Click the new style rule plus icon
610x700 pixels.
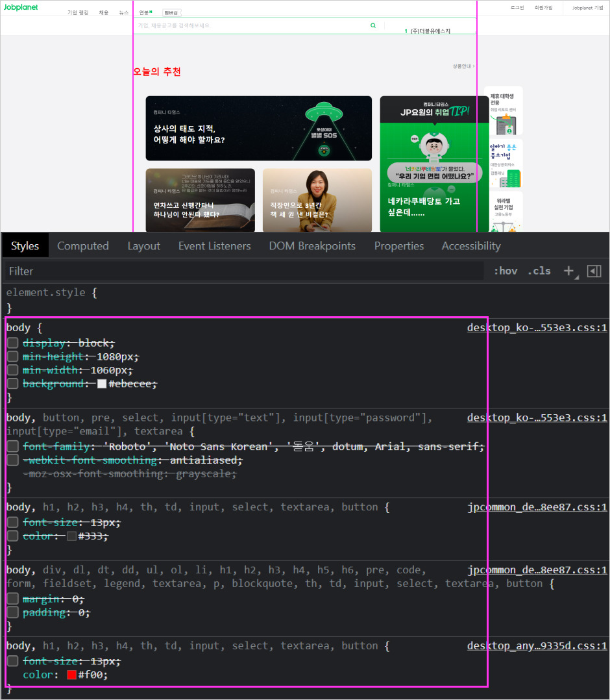tap(568, 271)
